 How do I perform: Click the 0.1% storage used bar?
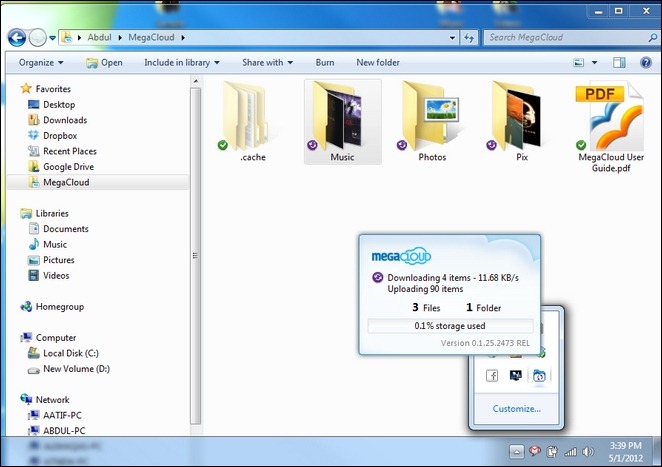[x=450, y=326]
